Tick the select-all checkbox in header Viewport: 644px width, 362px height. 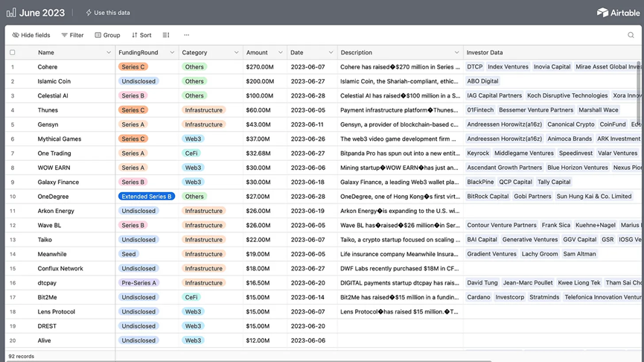[13, 52]
